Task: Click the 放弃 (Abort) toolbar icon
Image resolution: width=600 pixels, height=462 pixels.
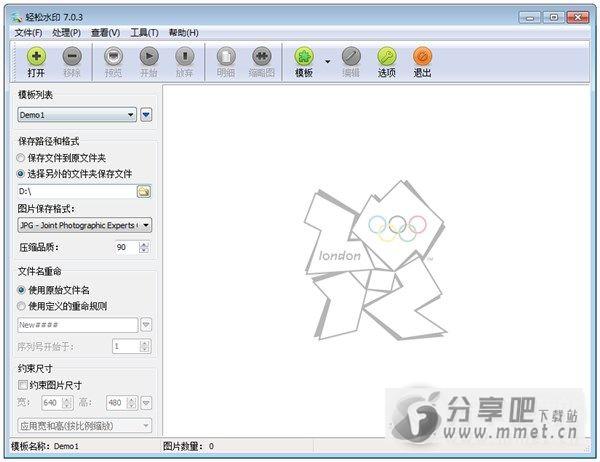Action: 185,57
